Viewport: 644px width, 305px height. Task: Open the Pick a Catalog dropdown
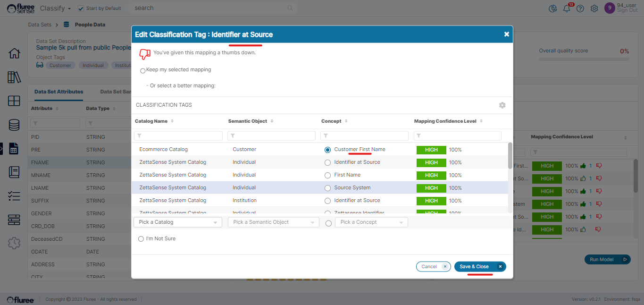178,222
